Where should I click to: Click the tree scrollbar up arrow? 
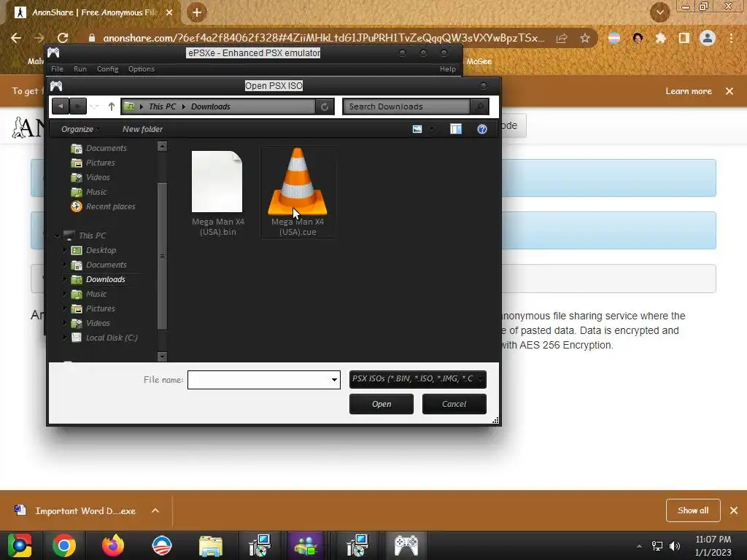(162, 146)
